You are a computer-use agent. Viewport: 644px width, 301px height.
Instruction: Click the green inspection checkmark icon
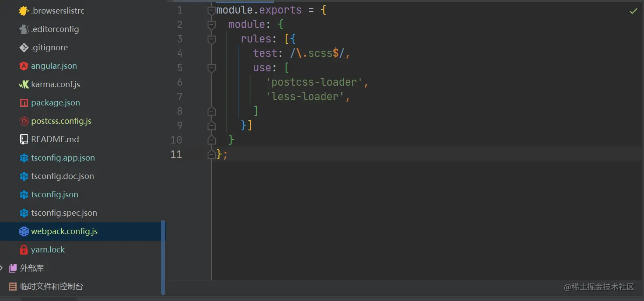click(x=633, y=11)
